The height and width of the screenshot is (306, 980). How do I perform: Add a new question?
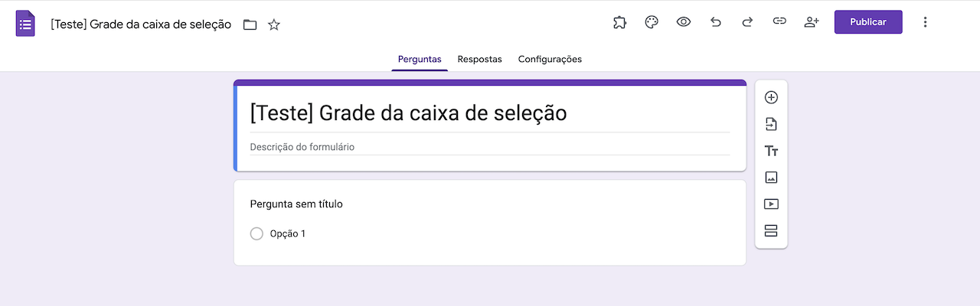(x=771, y=97)
